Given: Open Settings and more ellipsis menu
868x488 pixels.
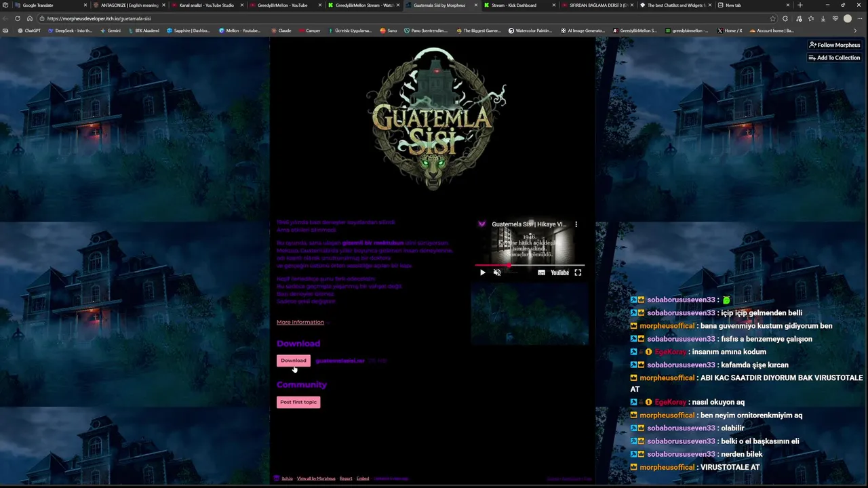Looking at the screenshot, I should point(860,18).
